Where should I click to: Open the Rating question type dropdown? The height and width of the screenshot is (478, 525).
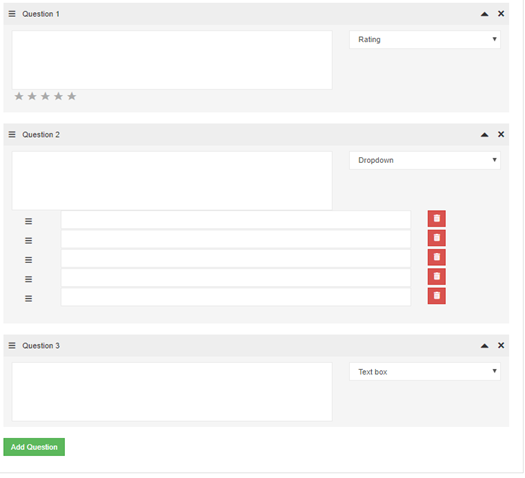[x=425, y=39]
